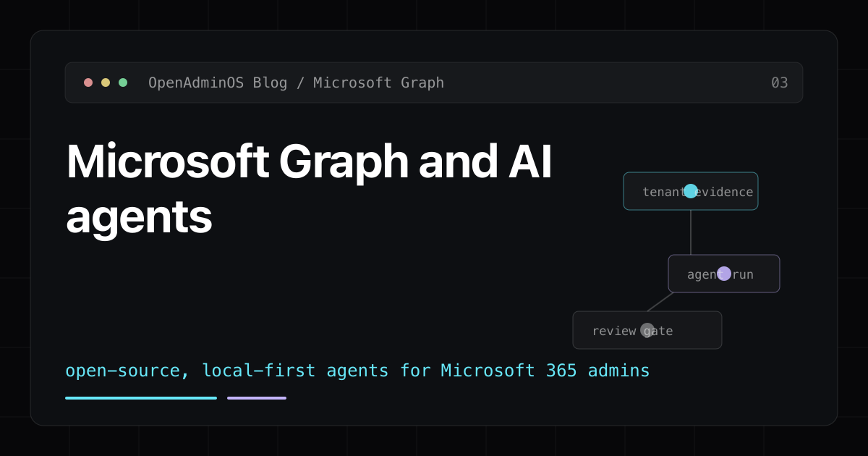Click the gray dot on review gate
The image size is (868, 456).
click(647, 330)
